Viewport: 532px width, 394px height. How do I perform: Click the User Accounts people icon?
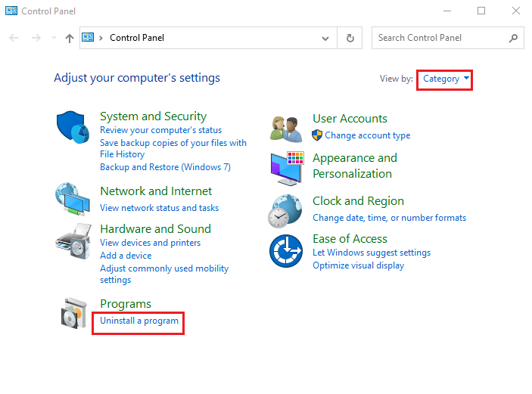click(x=287, y=129)
